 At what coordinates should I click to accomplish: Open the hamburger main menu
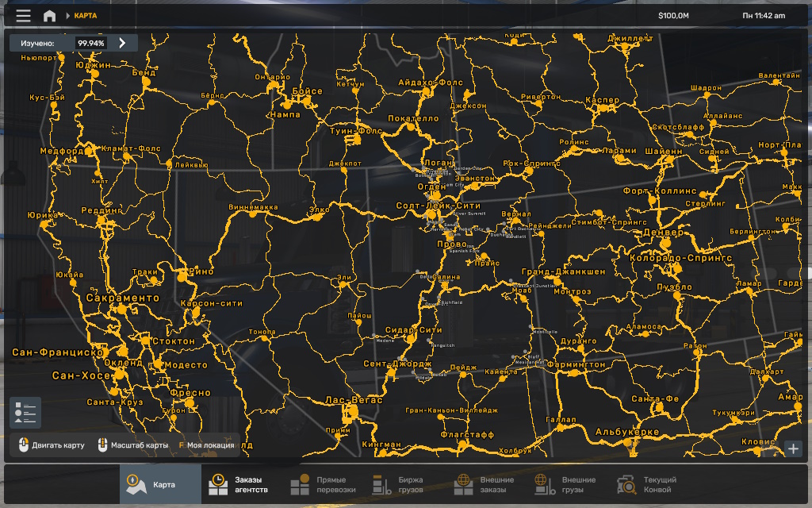pos(24,16)
